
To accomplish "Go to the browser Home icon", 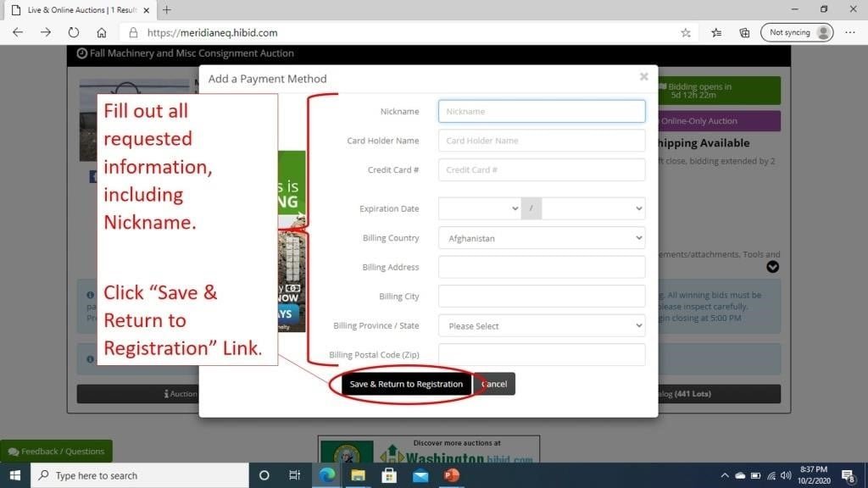I will [102, 33].
